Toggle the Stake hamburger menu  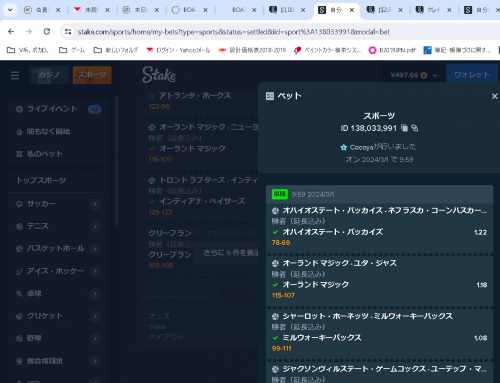(x=15, y=75)
